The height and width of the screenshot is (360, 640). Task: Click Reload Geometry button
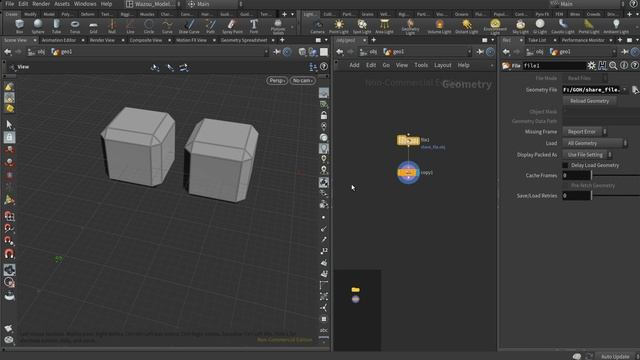589,101
